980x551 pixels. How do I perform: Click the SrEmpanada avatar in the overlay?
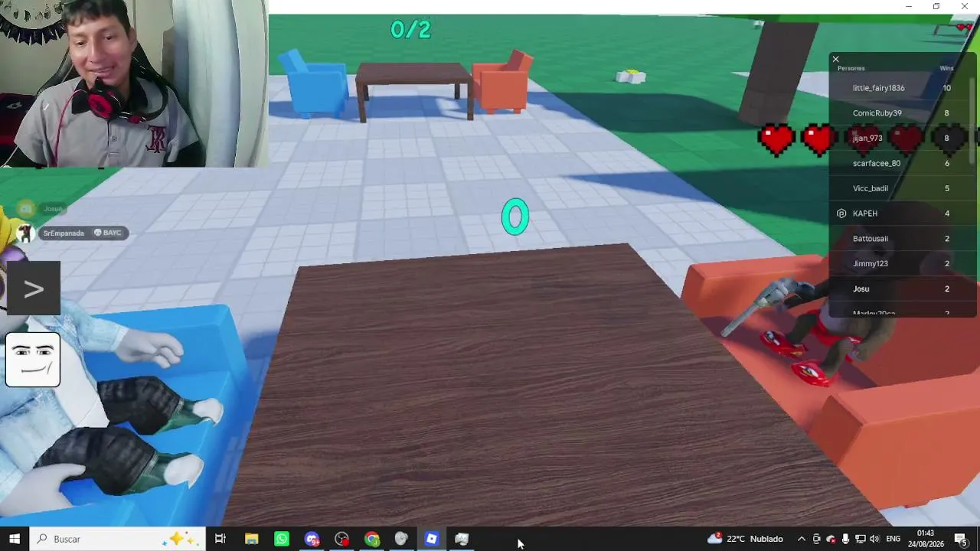tap(25, 233)
